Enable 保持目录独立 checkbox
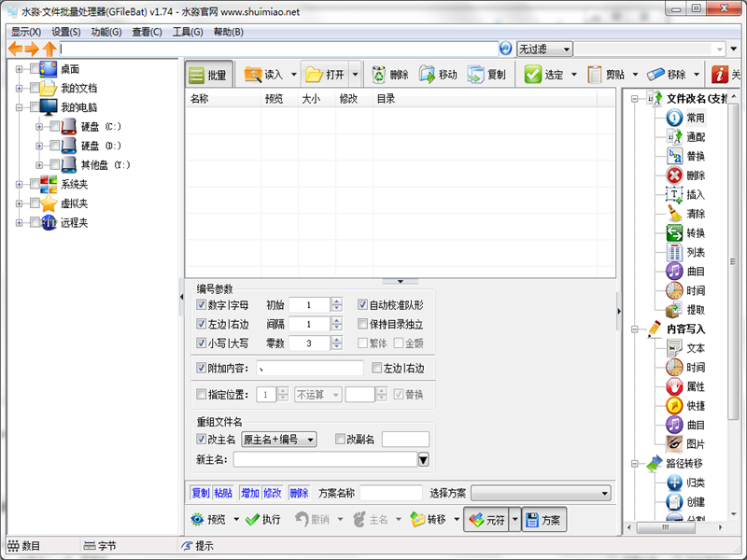 click(x=362, y=324)
